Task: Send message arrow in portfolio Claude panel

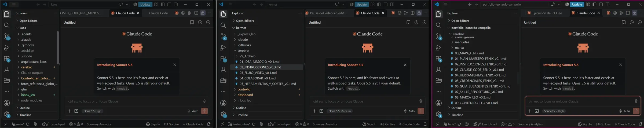Action: point(636,111)
